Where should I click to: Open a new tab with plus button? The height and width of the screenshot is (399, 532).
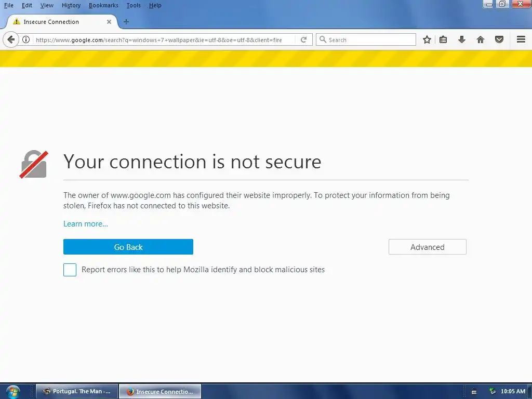click(126, 22)
